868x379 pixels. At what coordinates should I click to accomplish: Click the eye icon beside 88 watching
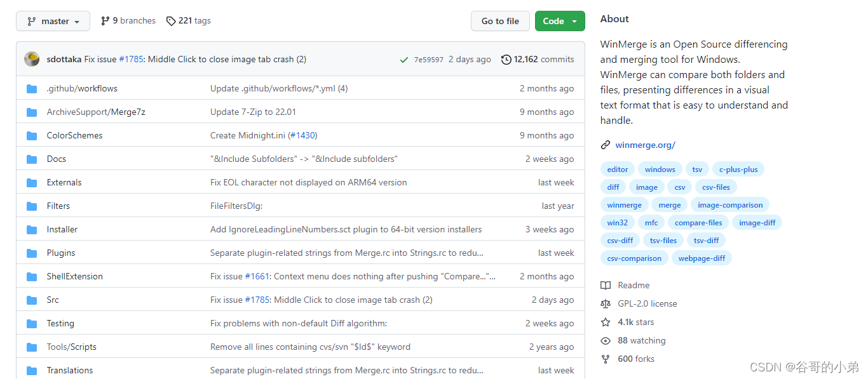(x=606, y=341)
